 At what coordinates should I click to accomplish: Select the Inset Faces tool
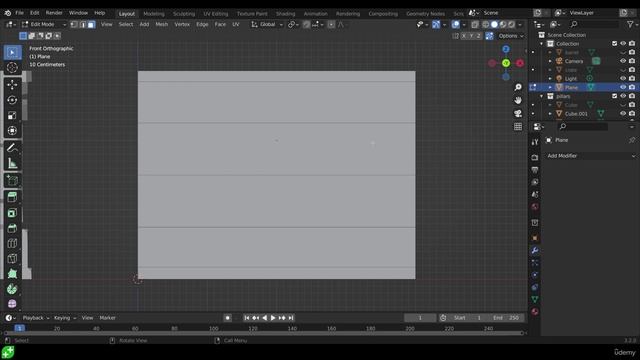click(12, 213)
